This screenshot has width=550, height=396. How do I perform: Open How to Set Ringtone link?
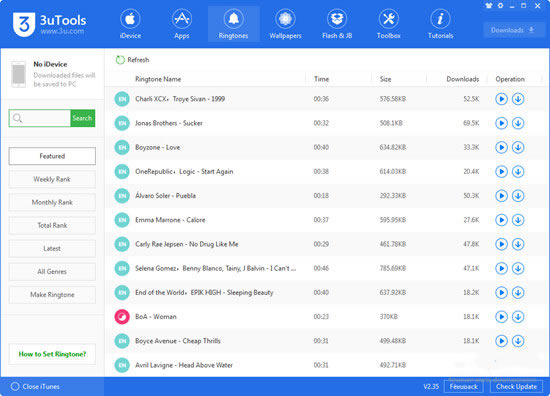(52, 354)
